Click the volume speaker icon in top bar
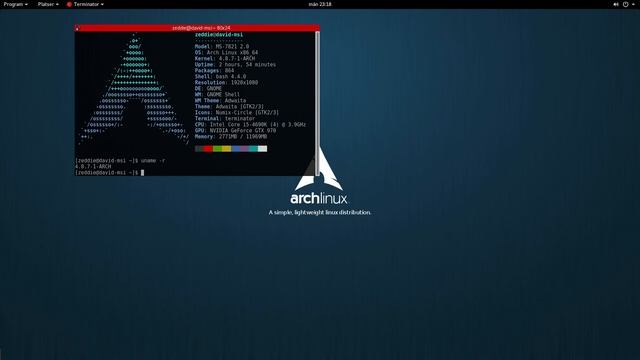This screenshot has width=640, height=360. click(x=616, y=4)
